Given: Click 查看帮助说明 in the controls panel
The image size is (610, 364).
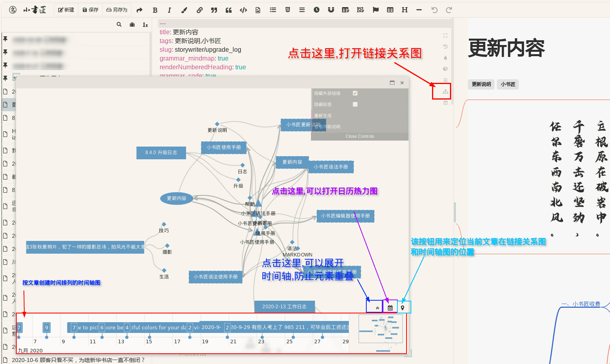Looking at the screenshot, I should pos(327,127).
